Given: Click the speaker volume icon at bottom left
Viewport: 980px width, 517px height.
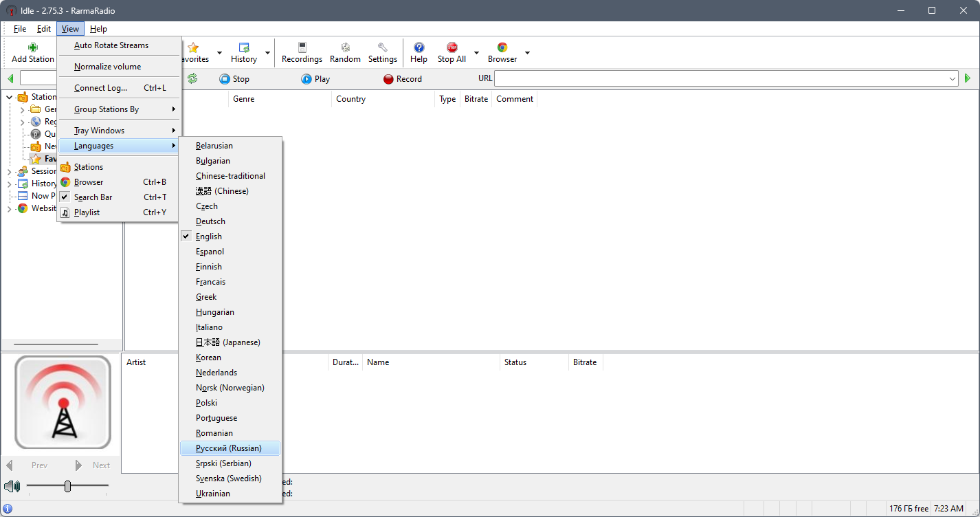Looking at the screenshot, I should coord(12,486).
